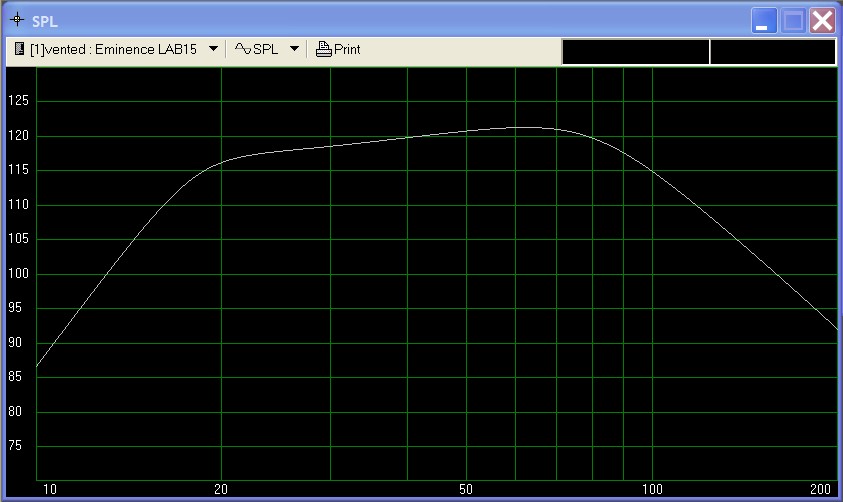Click the SPL text in the toolbar

pos(267,49)
